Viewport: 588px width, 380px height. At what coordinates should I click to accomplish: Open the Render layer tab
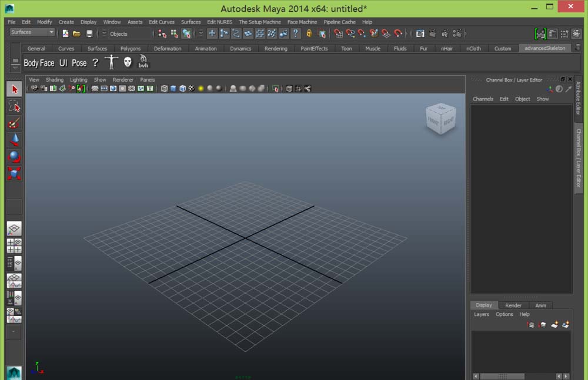click(x=513, y=305)
